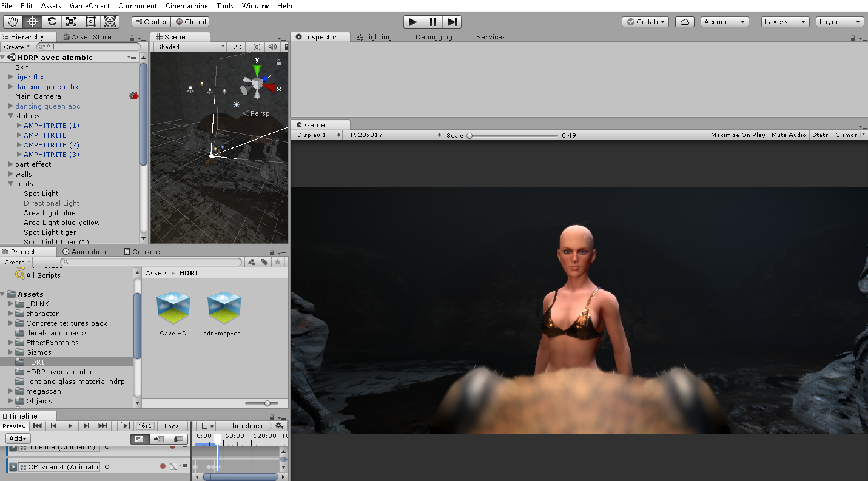Click the Step forward button

(452, 22)
